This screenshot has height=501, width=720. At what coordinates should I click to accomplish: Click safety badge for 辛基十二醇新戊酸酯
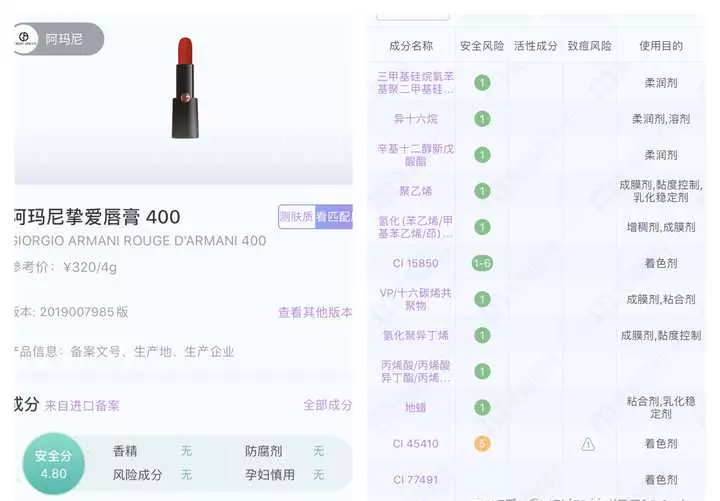(x=482, y=155)
